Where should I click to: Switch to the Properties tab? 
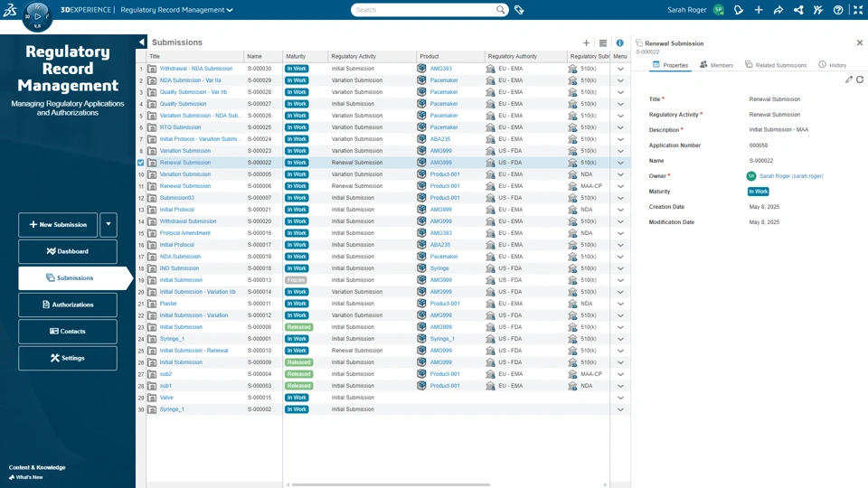[x=670, y=65]
